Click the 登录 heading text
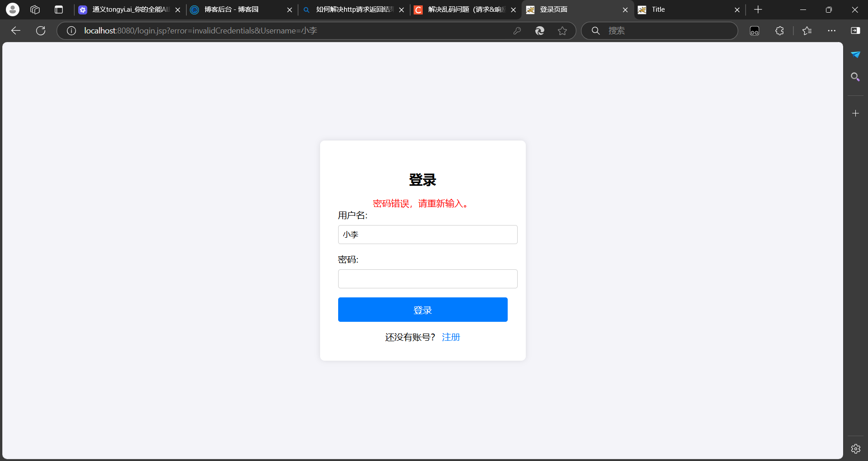 (423, 180)
